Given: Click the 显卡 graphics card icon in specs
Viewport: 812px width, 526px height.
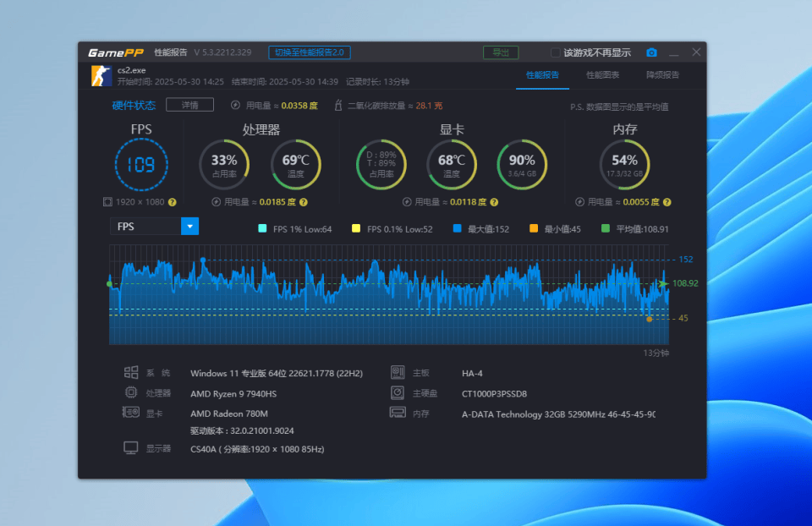Looking at the screenshot, I should (130, 412).
